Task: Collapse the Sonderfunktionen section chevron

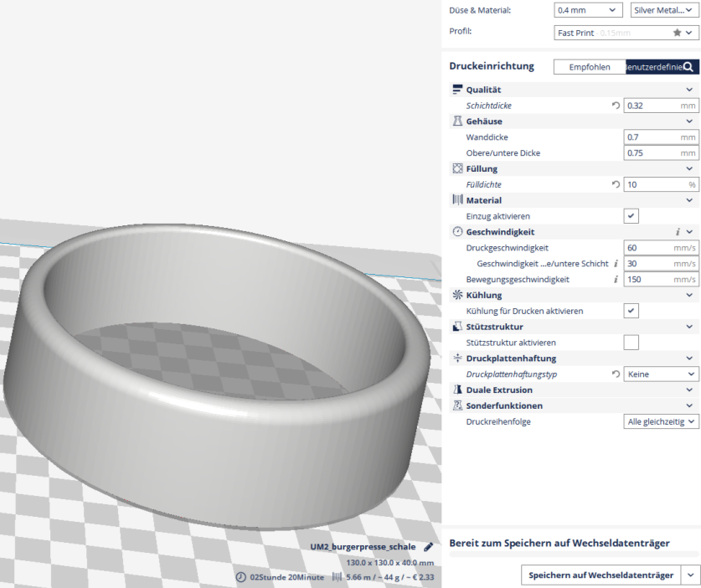Action: click(689, 405)
